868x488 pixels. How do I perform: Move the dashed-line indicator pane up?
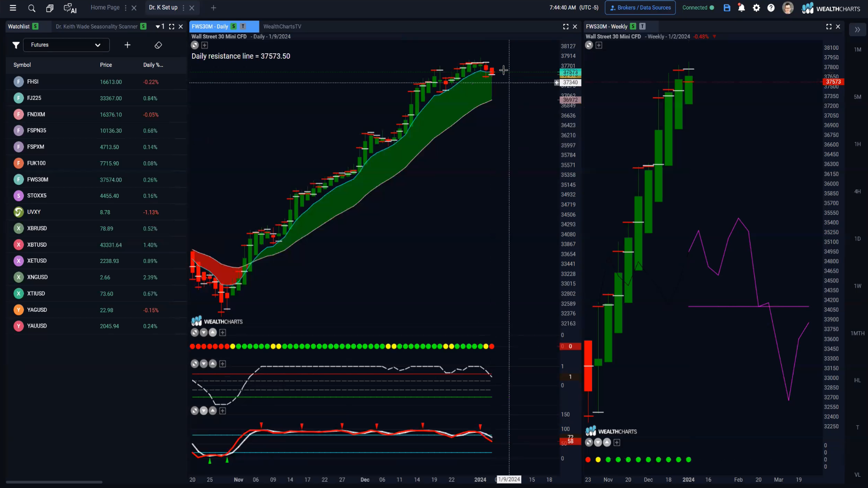pos(213,364)
